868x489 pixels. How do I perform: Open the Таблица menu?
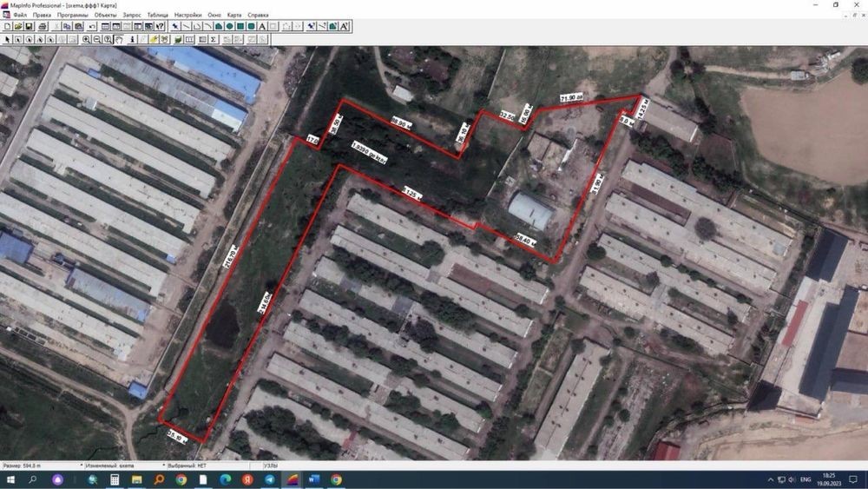[158, 15]
